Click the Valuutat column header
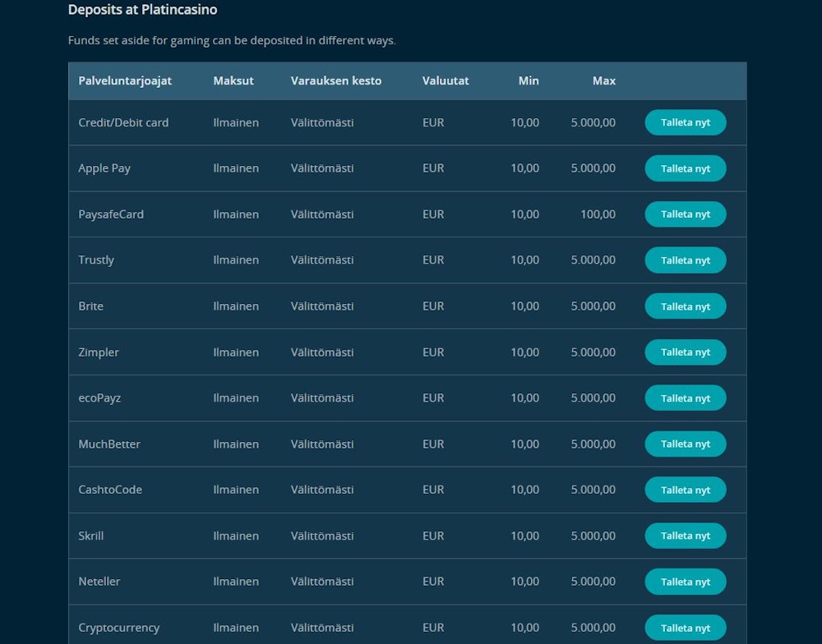822x644 pixels. tap(446, 80)
